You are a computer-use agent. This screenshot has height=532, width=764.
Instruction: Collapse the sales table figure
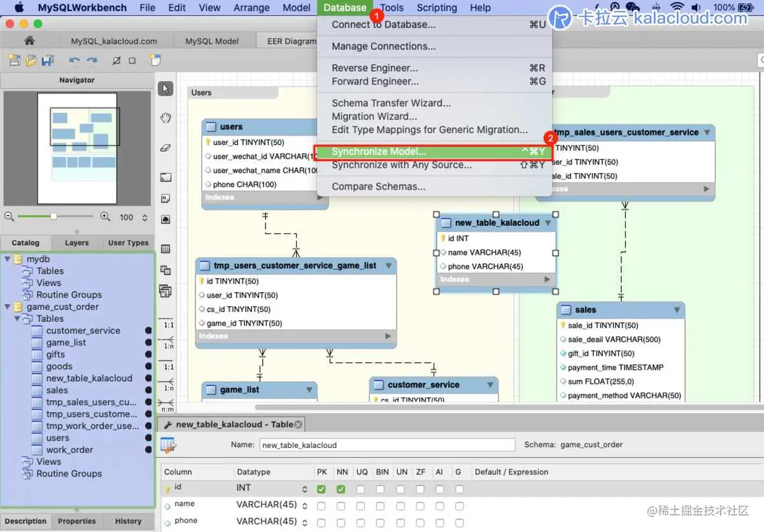click(676, 310)
